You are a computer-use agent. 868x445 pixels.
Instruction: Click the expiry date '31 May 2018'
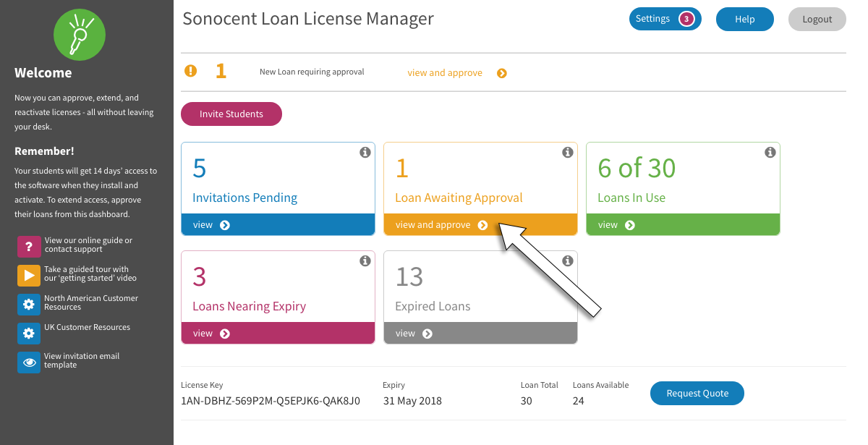(412, 401)
